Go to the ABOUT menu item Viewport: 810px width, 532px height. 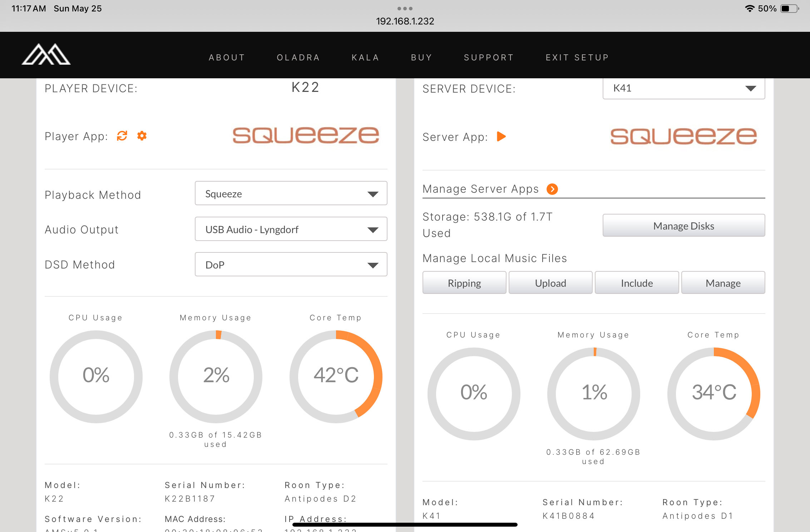pos(227,58)
